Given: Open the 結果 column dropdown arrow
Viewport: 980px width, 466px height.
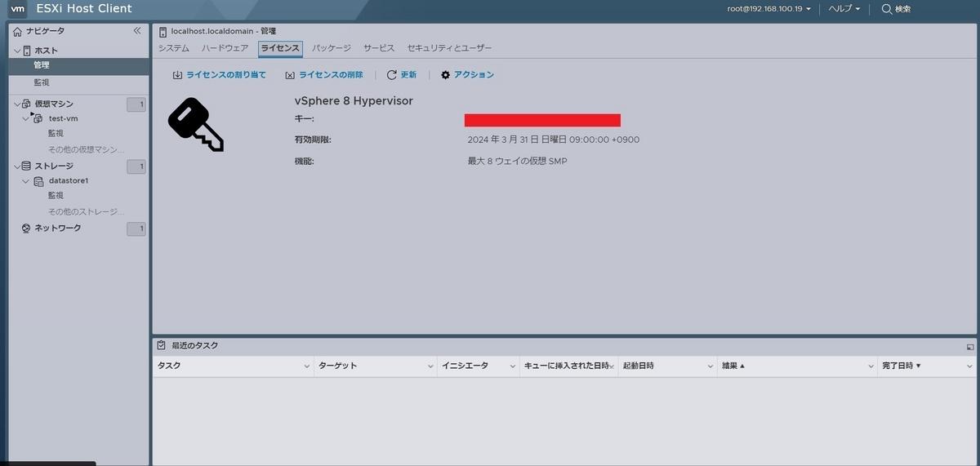Looking at the screenshot, I should (x=871, y=366).
